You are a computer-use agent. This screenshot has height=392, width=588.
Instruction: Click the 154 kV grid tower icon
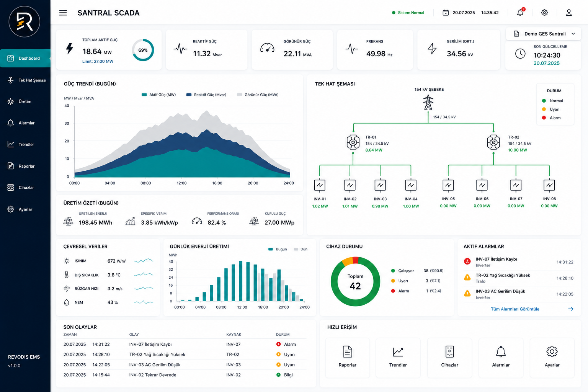coord(428,102)
